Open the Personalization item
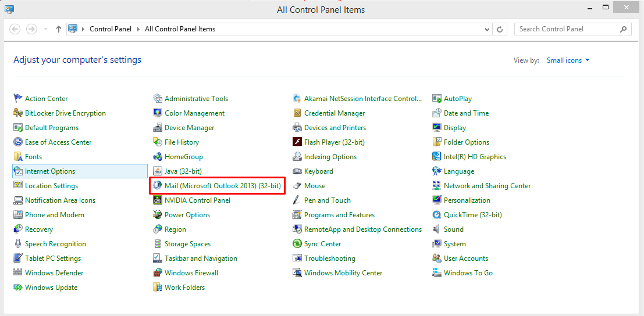 [467, 200]
